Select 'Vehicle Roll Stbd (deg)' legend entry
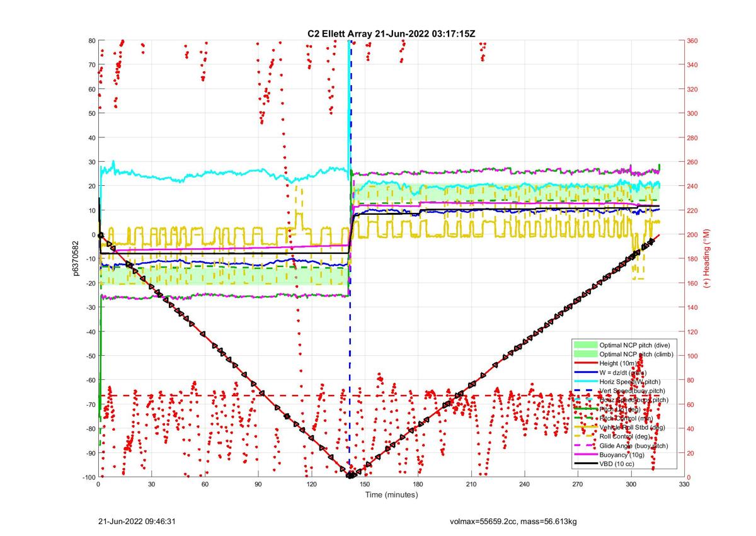This screenshot has height=536, width=756. pos(632,428)
